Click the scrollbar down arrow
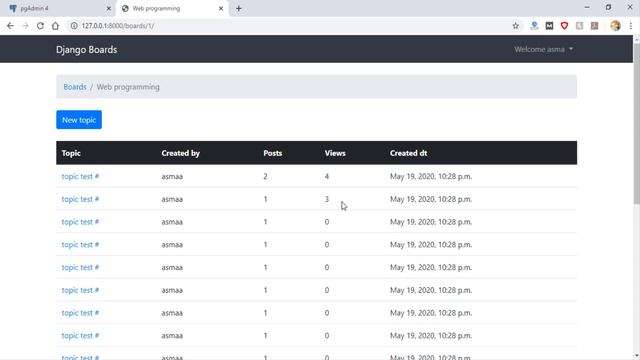Image resolution: width=640 pixels, height=360 pixels. [x=636, y=356]
